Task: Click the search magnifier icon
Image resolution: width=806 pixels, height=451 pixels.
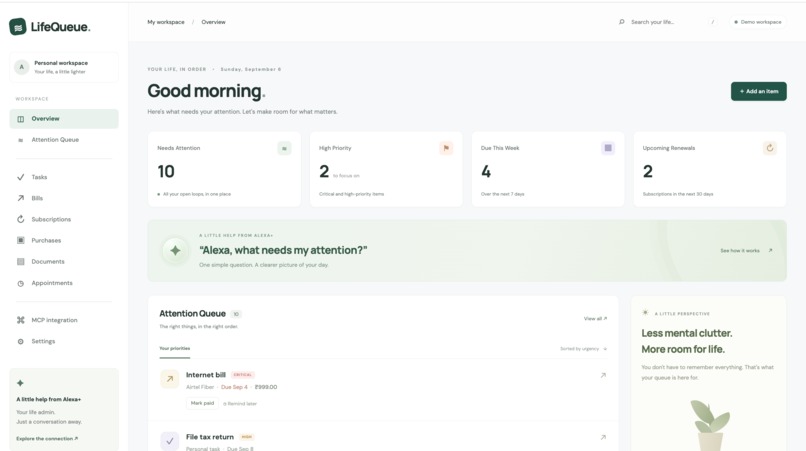Action: click(x=621, y=22)
